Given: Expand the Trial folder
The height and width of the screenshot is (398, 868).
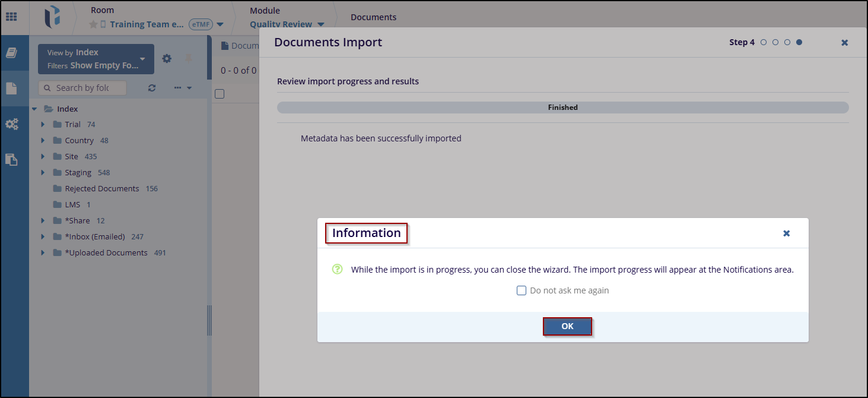Looking at the screenshot, I should (x=43, y=125).
